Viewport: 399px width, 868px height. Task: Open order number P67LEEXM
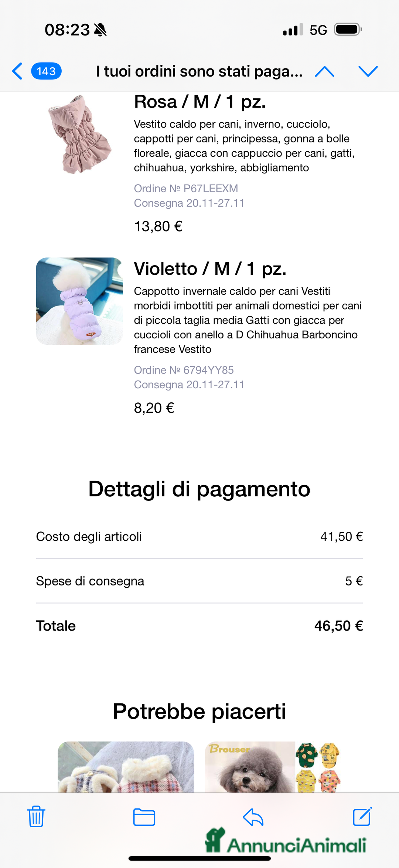click(186, 189)
